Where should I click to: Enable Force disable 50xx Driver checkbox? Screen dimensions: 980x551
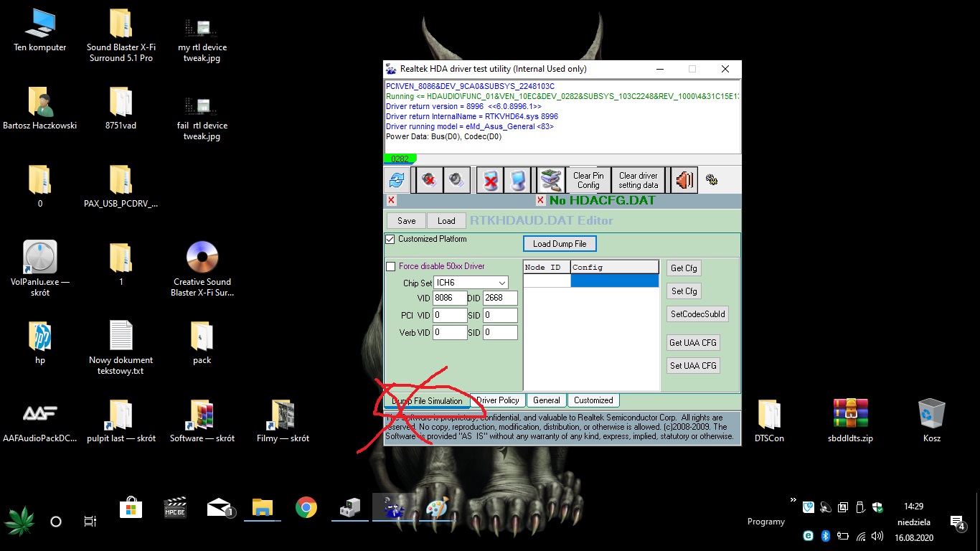click(x=390, y=266)
